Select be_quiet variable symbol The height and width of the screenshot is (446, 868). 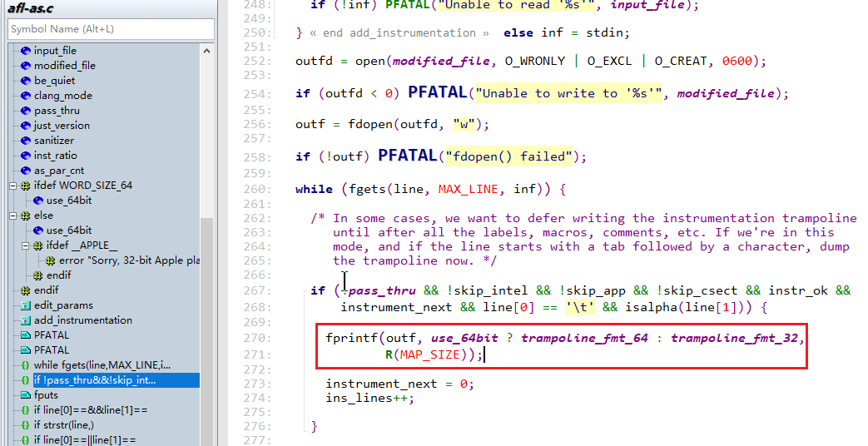pos(54,80)
